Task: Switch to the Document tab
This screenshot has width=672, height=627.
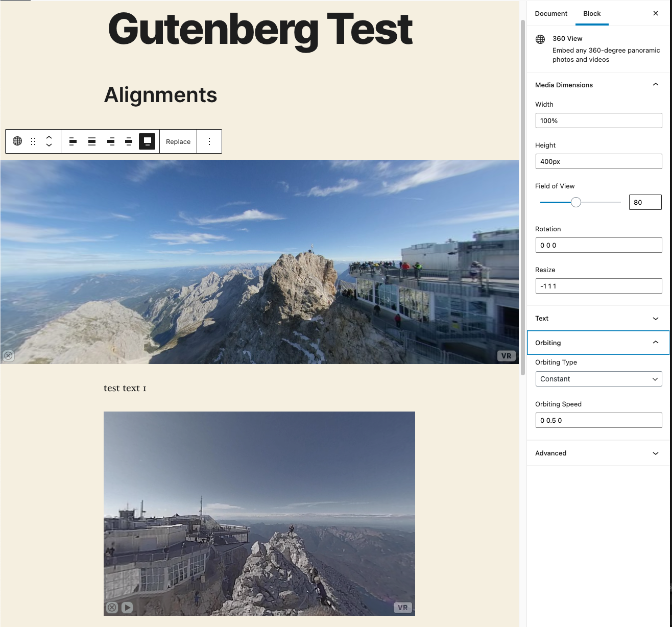Action: coord(551,13)
